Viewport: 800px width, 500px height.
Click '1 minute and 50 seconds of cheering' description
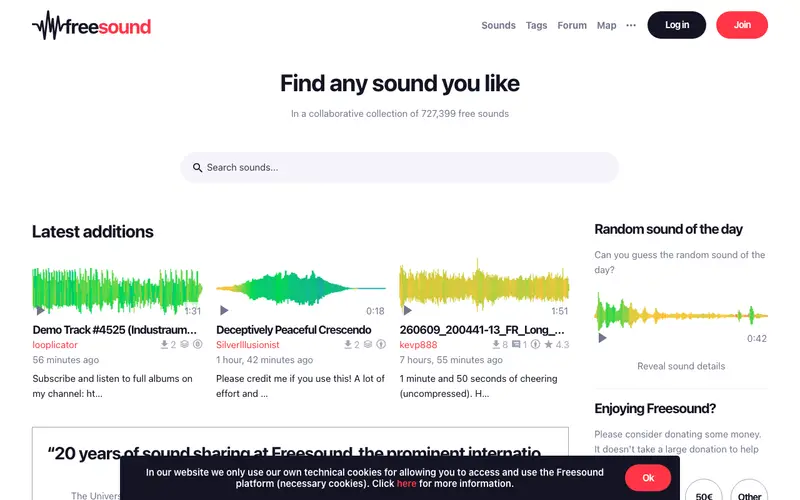tap(479, 386)
